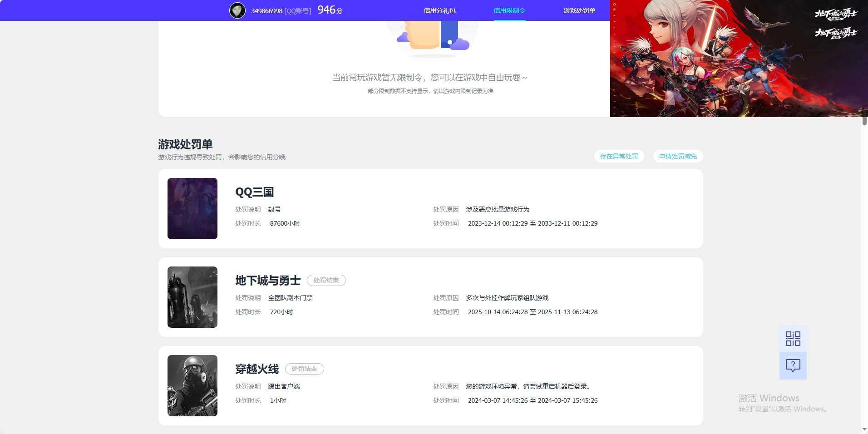This screenshot has width=868, height=434.
Task: Select the 1小时 duration value
Action: pyautogui.click(x=278, y=400)
